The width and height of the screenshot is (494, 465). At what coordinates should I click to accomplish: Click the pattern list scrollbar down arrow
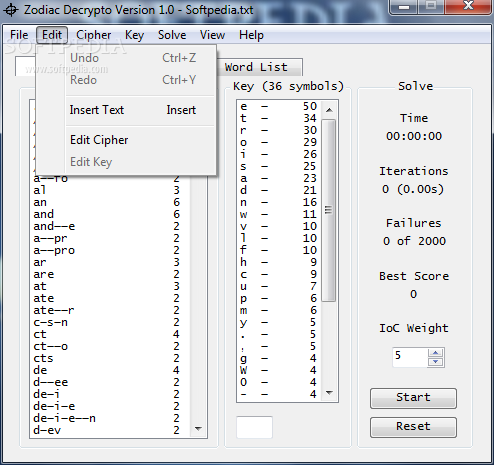(198, 429)
